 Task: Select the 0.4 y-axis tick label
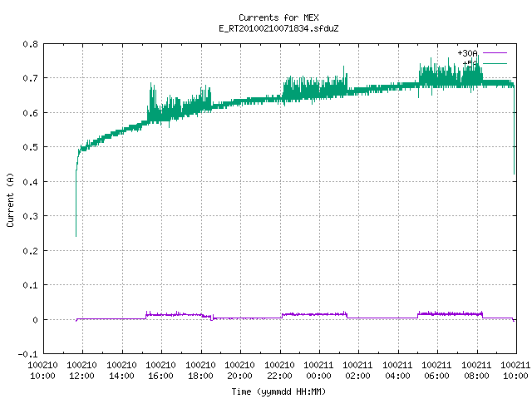30,182
